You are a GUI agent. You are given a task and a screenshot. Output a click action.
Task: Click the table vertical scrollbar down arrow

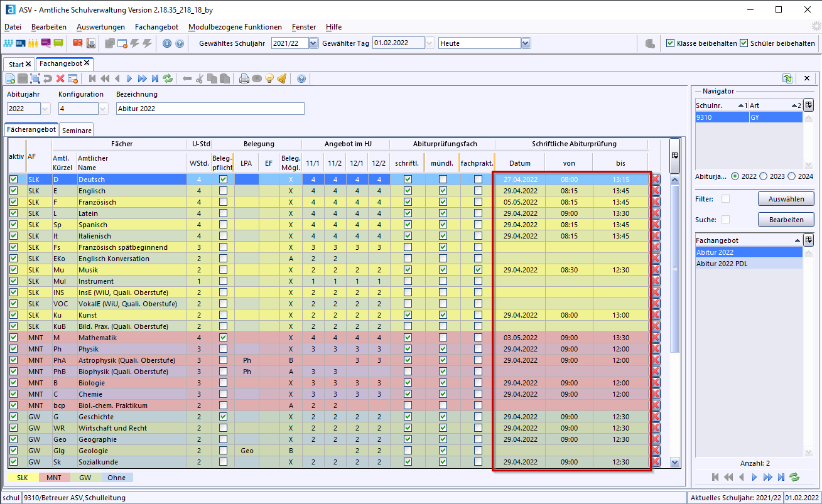pos(675,463)
